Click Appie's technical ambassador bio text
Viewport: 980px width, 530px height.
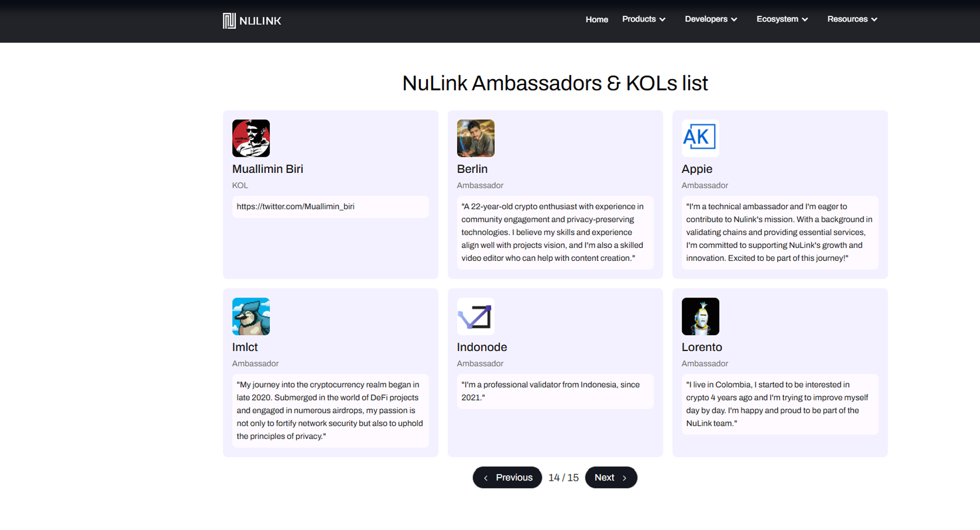779,232
